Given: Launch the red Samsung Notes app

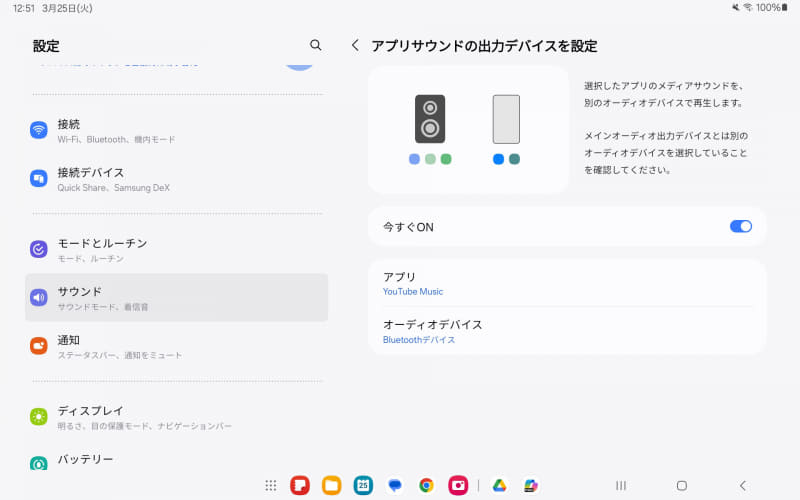Looking at the screenshot, I should 300,485.
